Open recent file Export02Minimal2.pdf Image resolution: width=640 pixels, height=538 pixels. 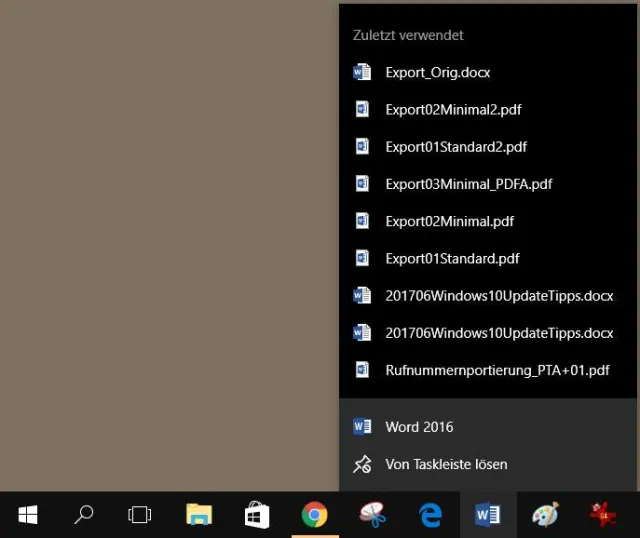(453, 109)
